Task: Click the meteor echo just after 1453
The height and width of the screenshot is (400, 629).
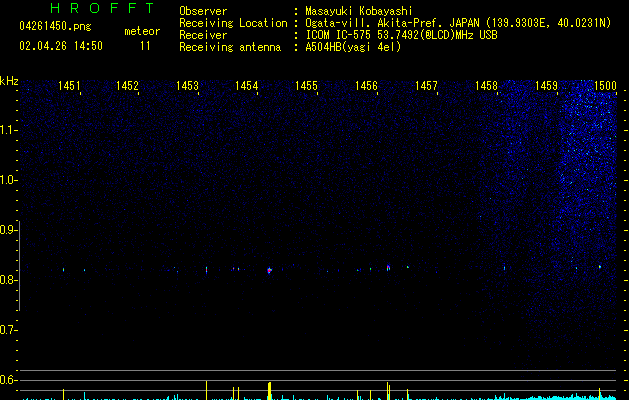Action: coord(207,270)
